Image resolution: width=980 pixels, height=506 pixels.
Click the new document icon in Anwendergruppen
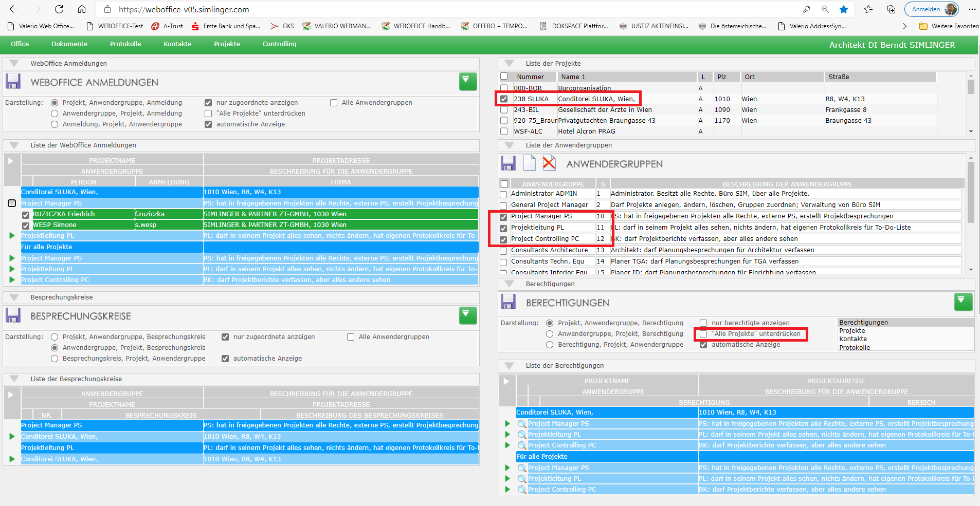point(529,163)
